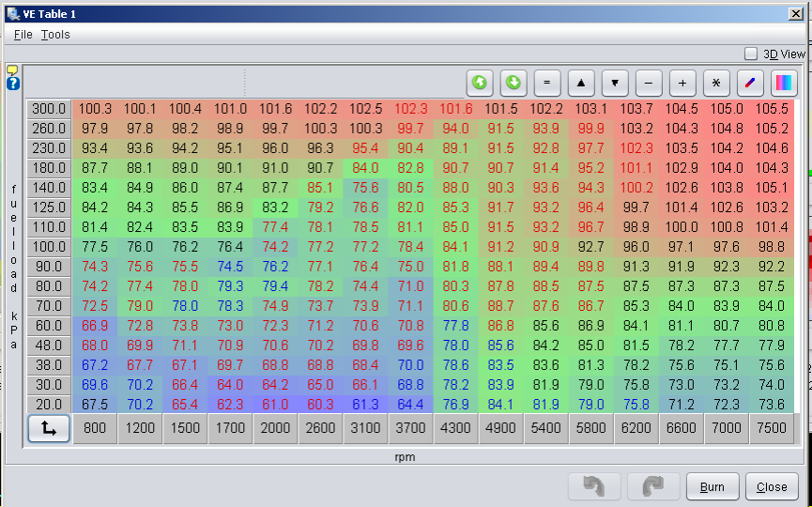Click the minus subtract-from-cells button
Screen dimensions: 812x507
(649, 83)
